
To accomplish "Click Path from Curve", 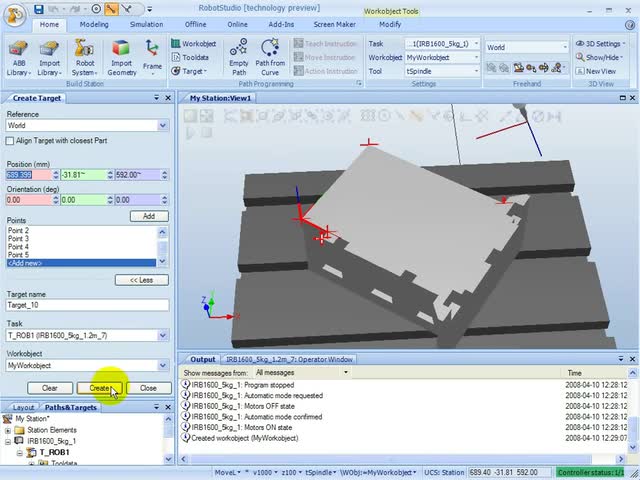I will [x=270, y=58].
